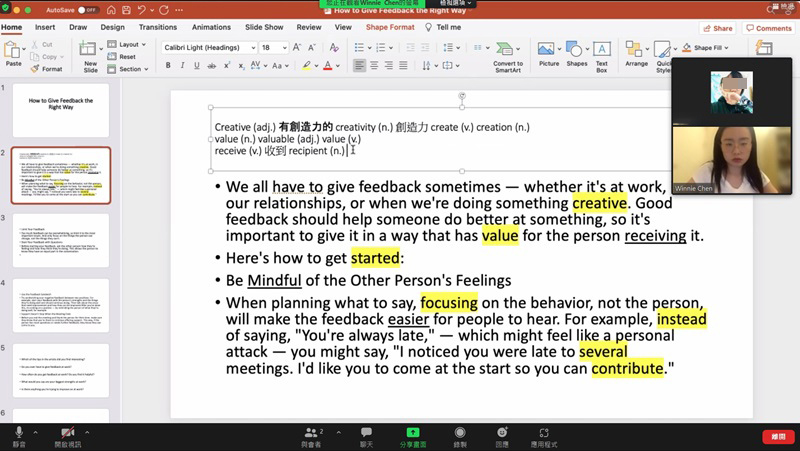The image size is (800, 451).
Task: Select the slide 5 thumbnail
Action: (x=61, y=370)
